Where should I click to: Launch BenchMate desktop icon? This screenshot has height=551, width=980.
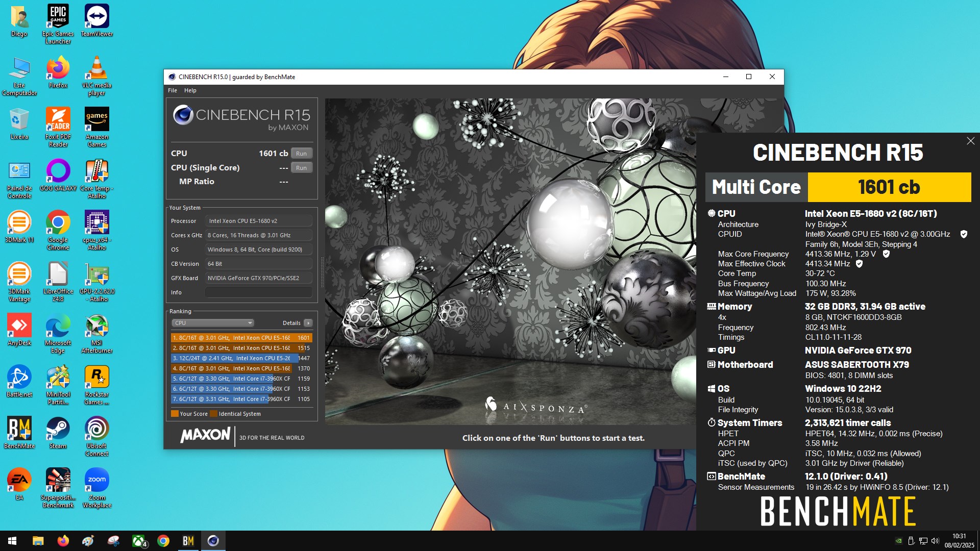pyautogui.click(x=19, y=433)
